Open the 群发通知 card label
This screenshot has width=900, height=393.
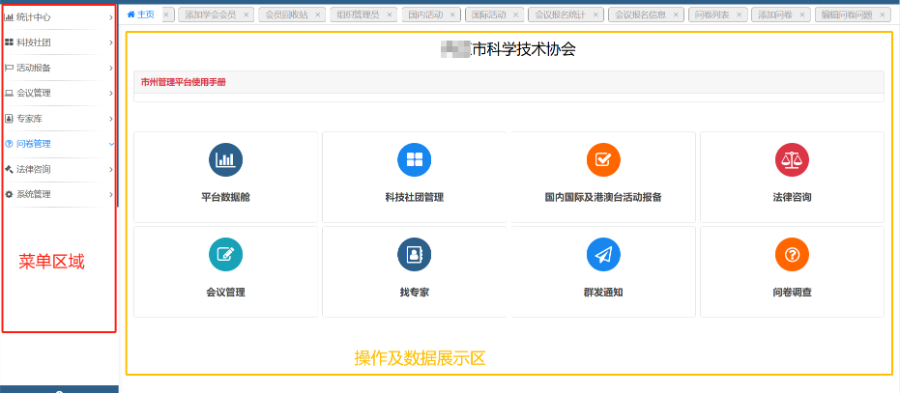(x=603, y=293)
